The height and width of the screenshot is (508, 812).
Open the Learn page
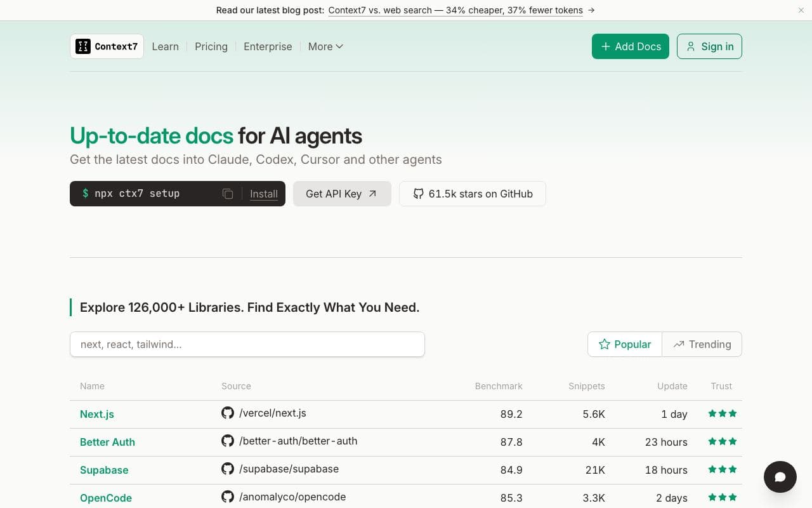click(x=166, y=46)
